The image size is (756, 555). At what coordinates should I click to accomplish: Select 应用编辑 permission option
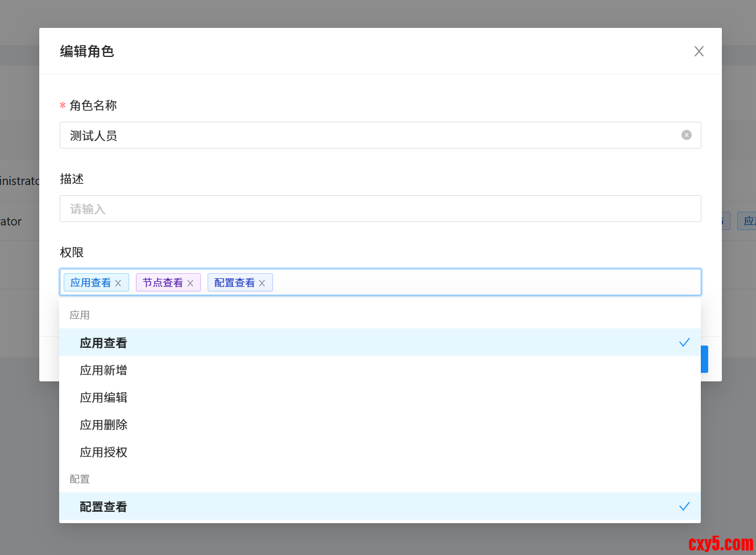pos(104,397)
